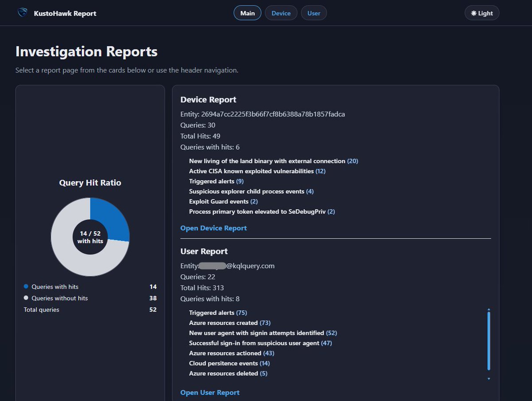
Task: Select device 'Triggered alerts (9)' row
Action: pyautogui.click(x=216, y=181)
